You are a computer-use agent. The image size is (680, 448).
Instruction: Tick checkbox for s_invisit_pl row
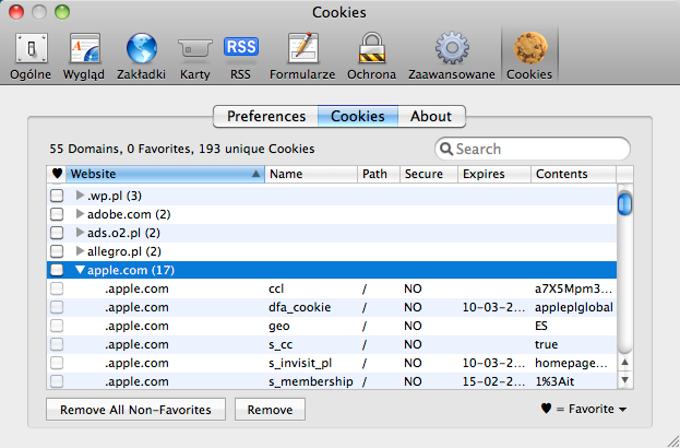coord(56,363)
